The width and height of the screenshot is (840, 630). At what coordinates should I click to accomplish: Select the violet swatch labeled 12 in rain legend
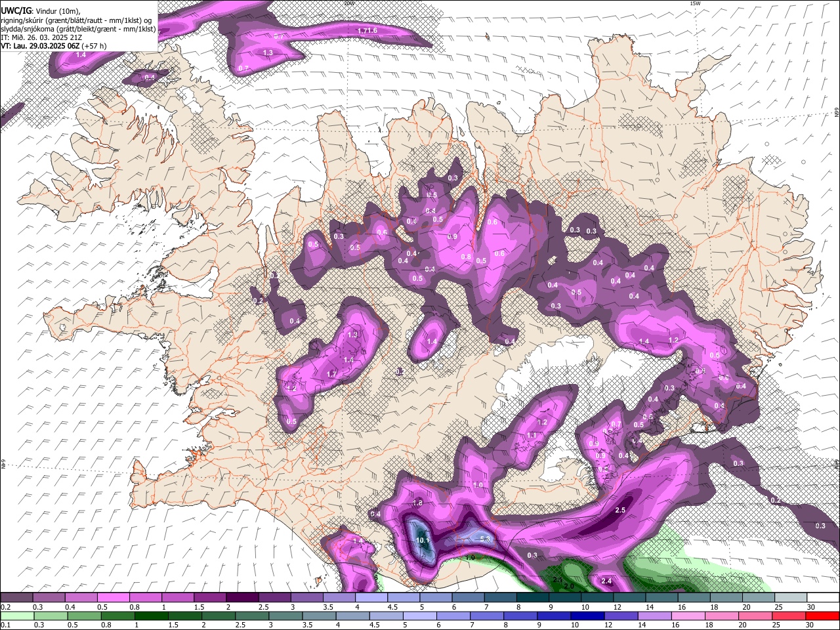(x=620, y=616)
